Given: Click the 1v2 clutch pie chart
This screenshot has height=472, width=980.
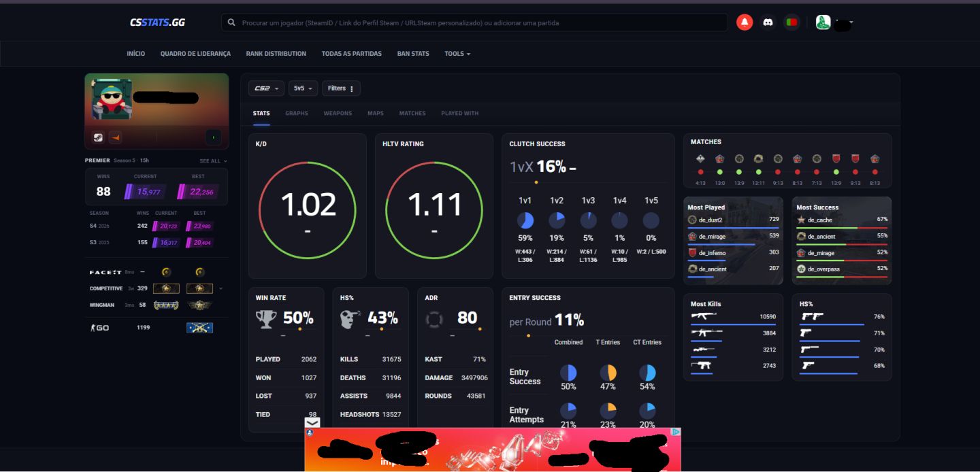Looking at the screenshot, I should [x=557, y=220].
